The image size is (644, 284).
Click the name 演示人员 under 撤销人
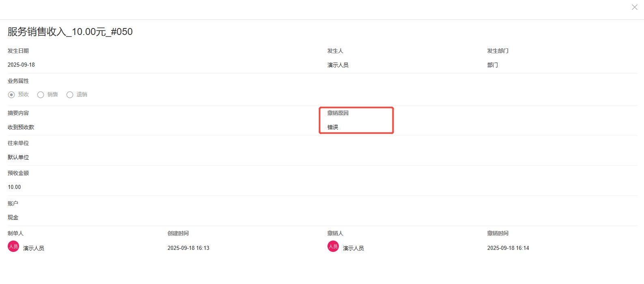click(x=353, y=248)
